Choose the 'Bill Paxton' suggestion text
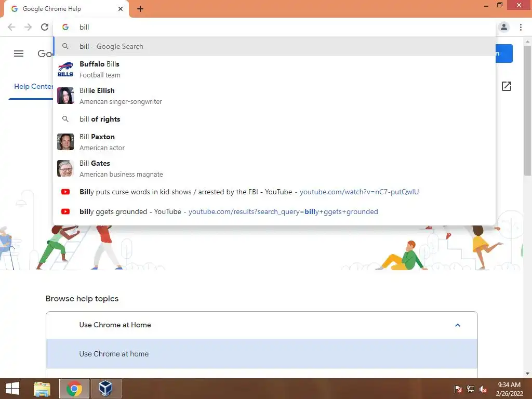532x399 pixels. coord(97,137)
